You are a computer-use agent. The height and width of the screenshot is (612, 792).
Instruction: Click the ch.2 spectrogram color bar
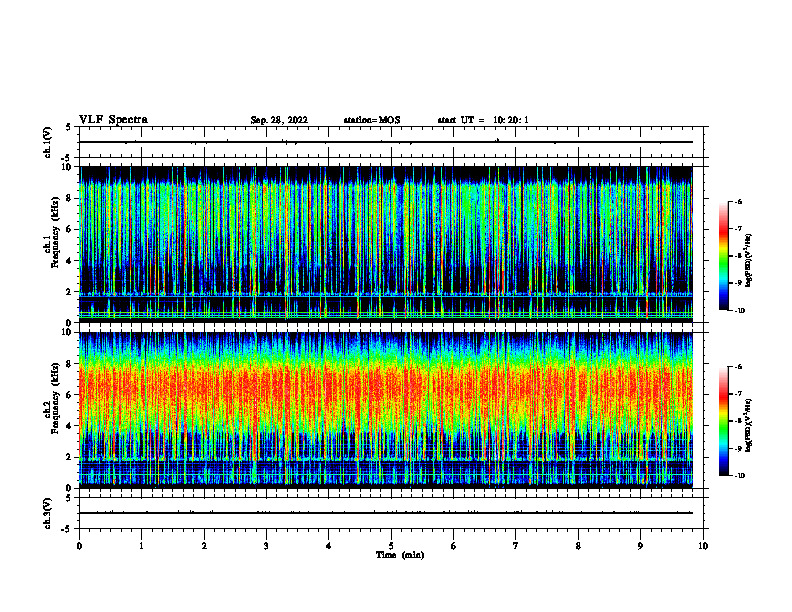[724, 421]
